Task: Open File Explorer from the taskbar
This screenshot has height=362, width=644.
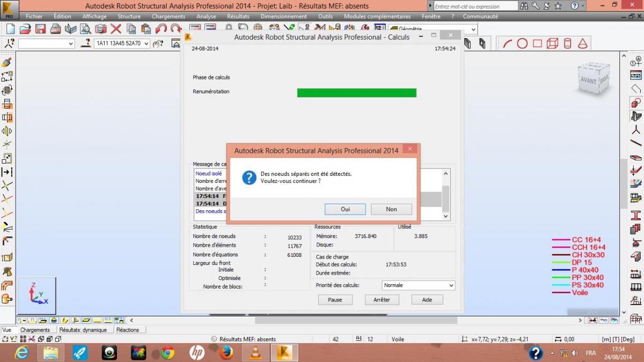Action: [51, 352]
